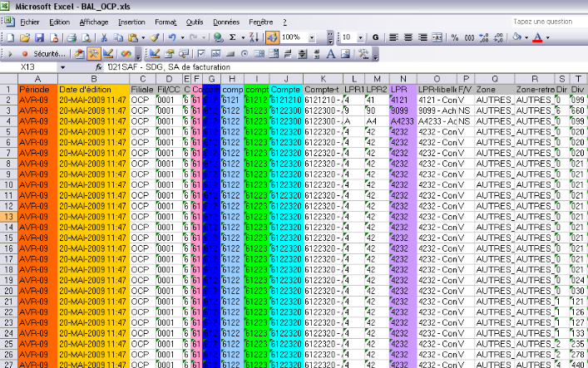
Task: Toggle bold formatting with G button
Action: click(x=375, y=37)
